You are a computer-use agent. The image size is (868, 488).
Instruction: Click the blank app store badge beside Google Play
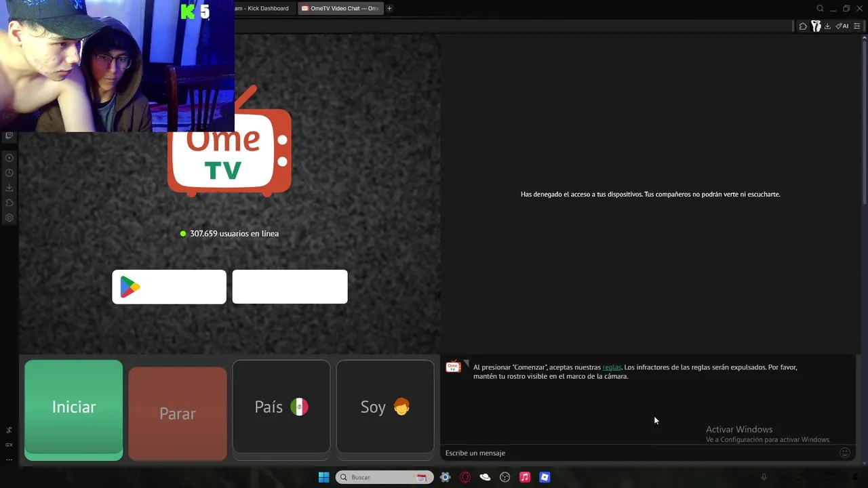click(290, 287)
